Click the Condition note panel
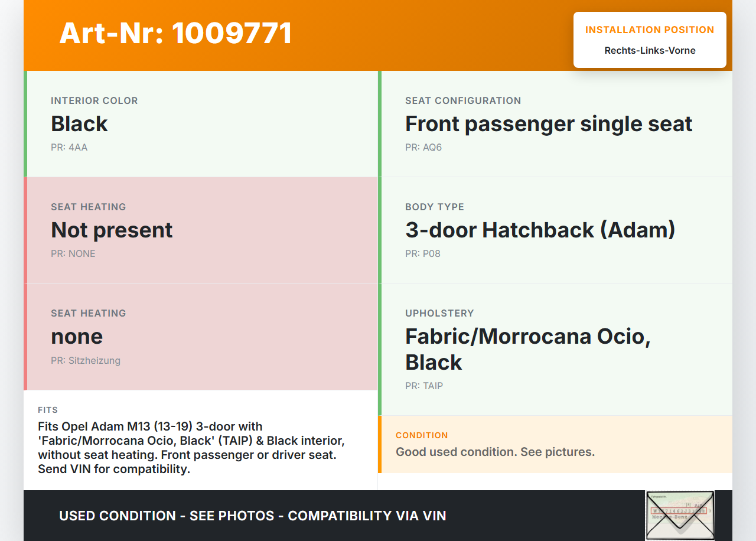Image resolution: width=756 pixels, height=541 pixels. pos(555,444)
